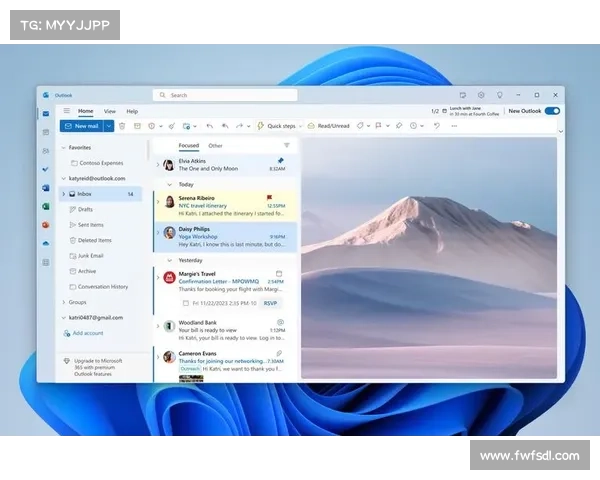Click the Tips lightbulb in title bar
600x480 pixels.
click(x=499, y=95)
